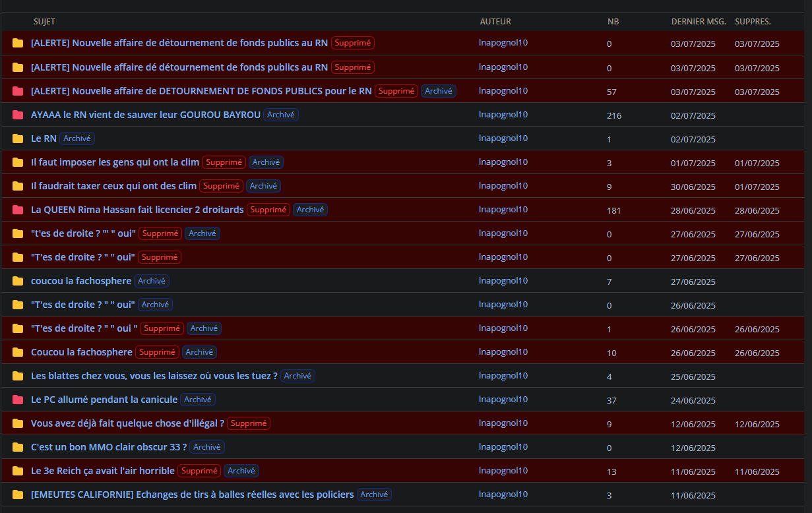Click suppression date 12/06/2025

pos(757,425)
